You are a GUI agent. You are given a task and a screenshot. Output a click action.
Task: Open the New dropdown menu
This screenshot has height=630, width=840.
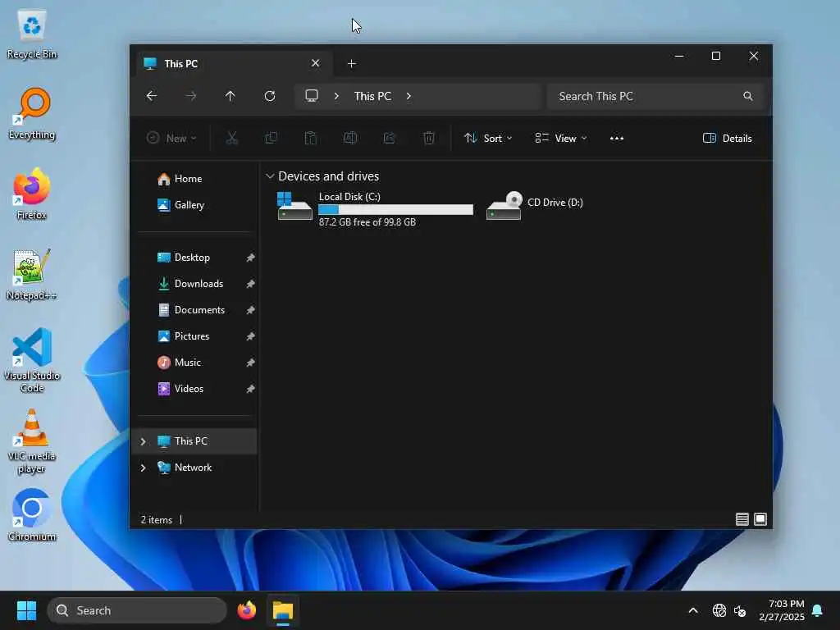coord(171,138)
